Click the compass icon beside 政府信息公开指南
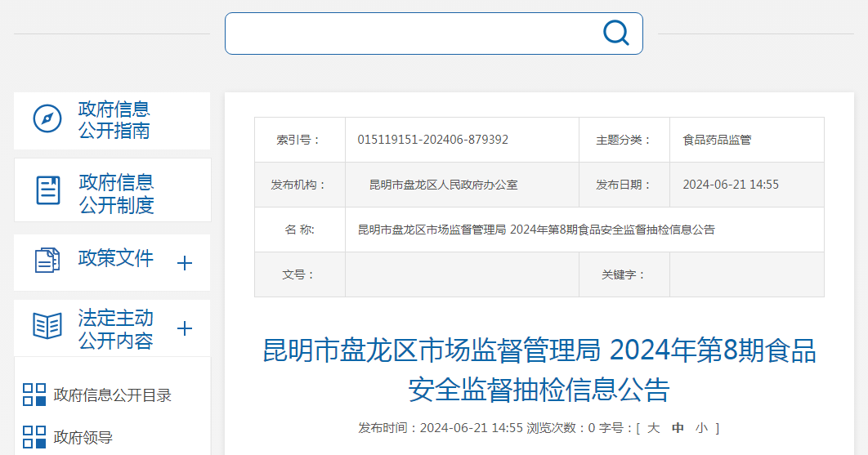 point(47,118)
